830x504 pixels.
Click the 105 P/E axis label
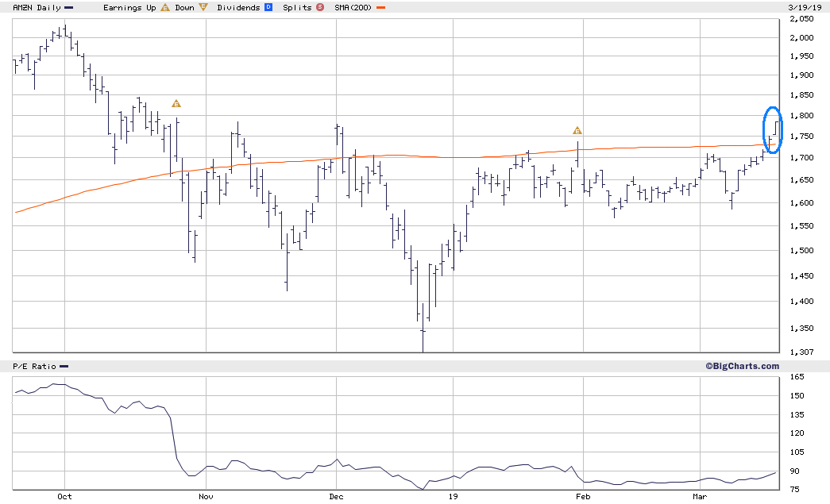(797, 452)
